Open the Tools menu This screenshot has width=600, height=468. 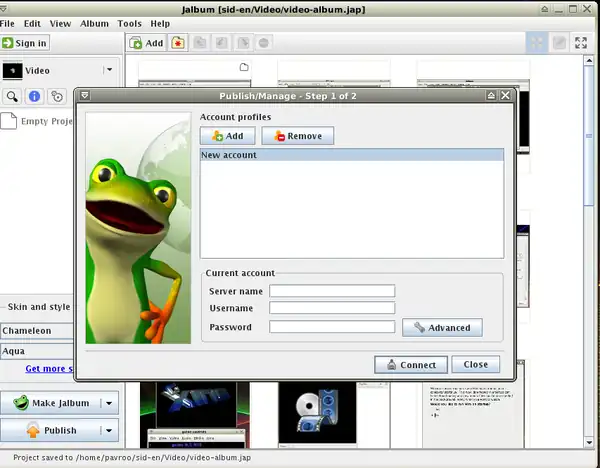tap(129, 23)
